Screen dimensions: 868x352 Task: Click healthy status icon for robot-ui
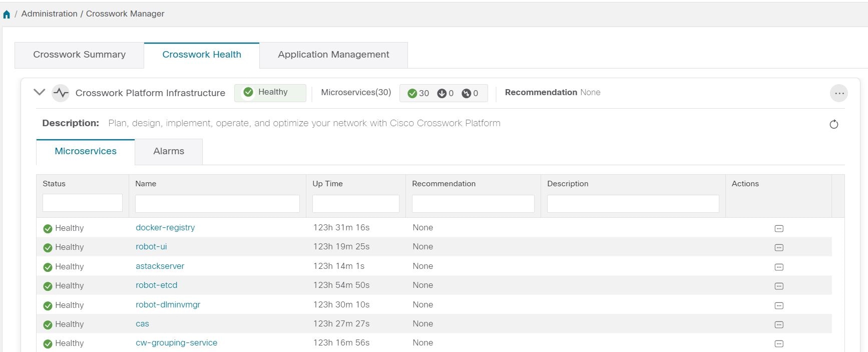pyautogui.click(x=48, y=248)
